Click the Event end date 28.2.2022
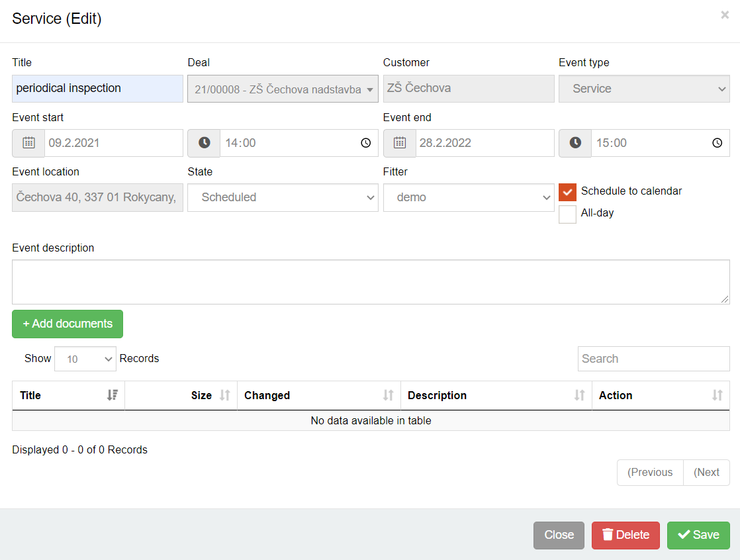 click(x=485, y=143)
